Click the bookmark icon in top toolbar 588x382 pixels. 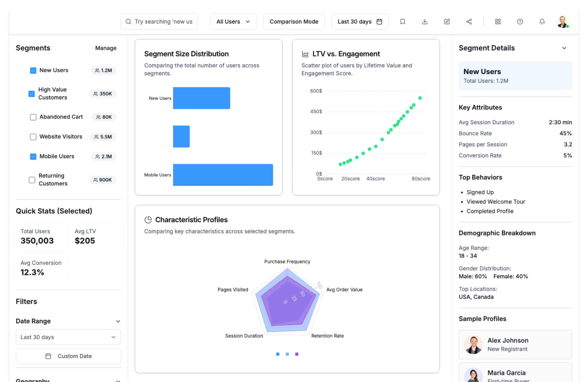pos(402,22)
